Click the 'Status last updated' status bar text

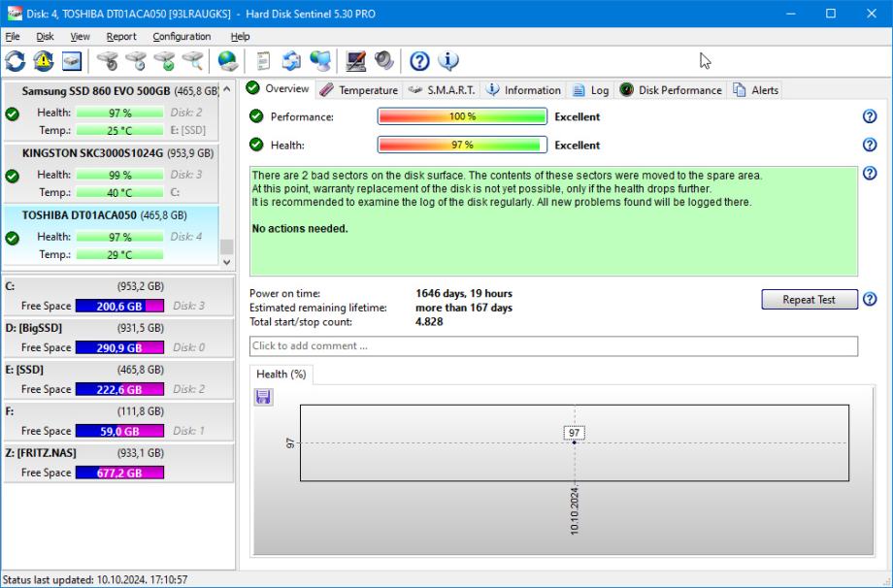(x=94, y=579)
